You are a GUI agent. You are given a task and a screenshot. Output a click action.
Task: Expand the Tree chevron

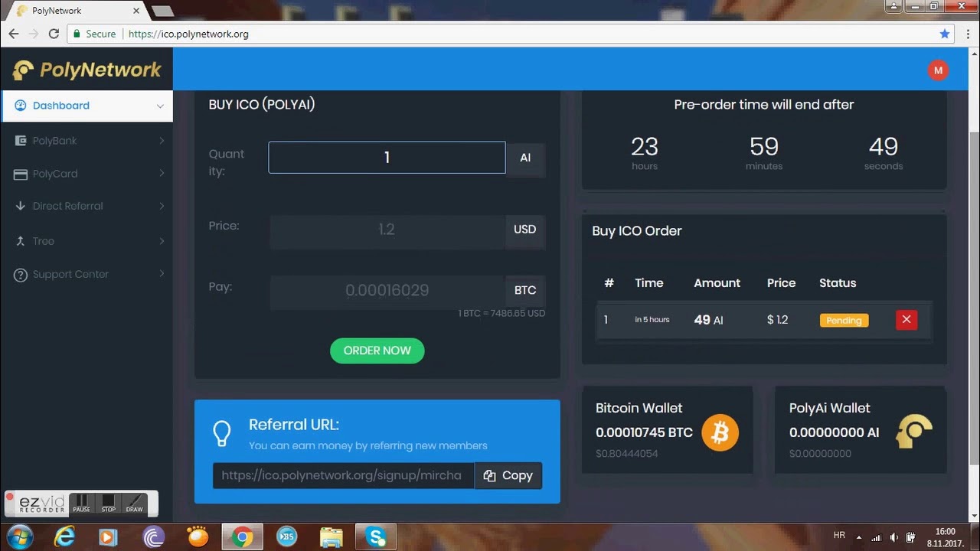(x=162, y=241)
